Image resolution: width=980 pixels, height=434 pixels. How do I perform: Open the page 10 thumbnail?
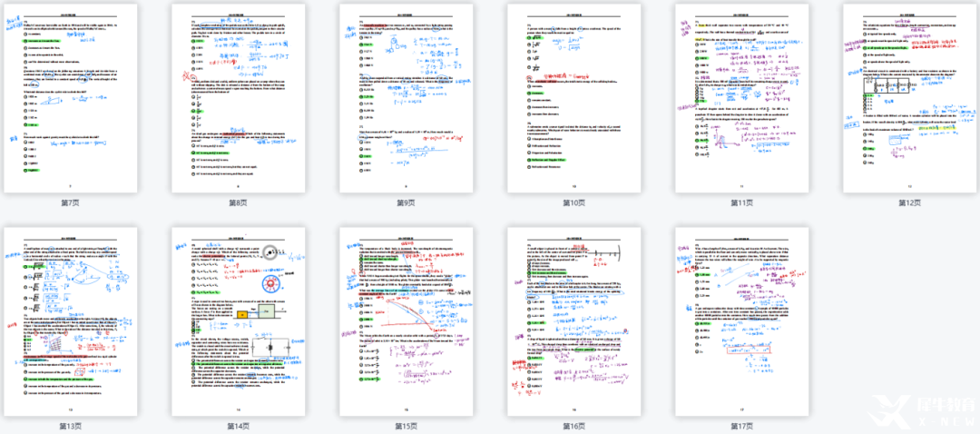click(573, 98)
